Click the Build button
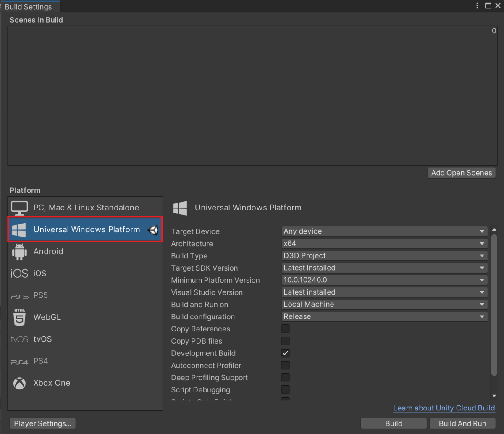 (394, 423)
